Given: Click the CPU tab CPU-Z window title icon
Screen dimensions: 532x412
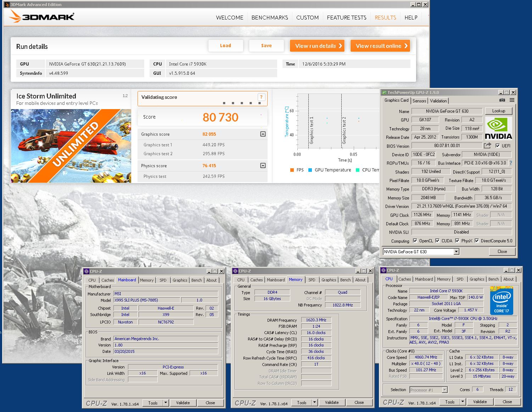Looking at the screenshot, I should pos(383,270).
